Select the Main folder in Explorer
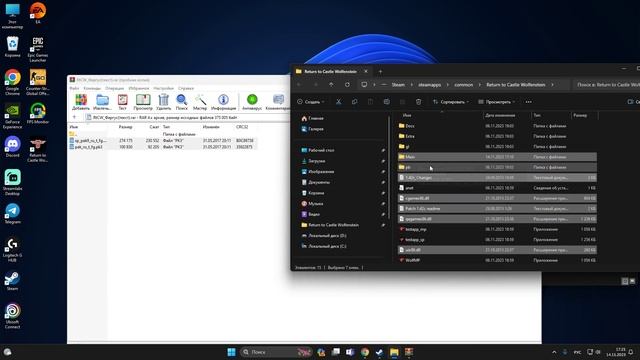The width and height of the screenshot is (640, 360). point(497,157)
